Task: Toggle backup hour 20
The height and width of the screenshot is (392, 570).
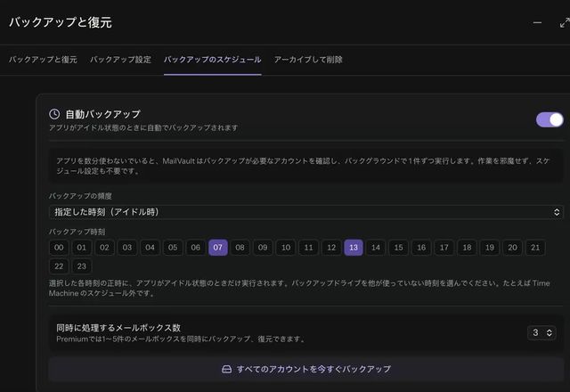Action: pyautogui.click(x=513, y=248)
